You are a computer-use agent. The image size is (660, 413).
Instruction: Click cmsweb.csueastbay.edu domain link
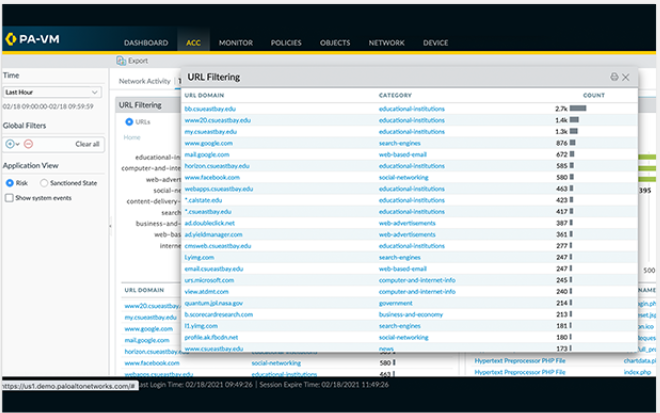[218, 246]
